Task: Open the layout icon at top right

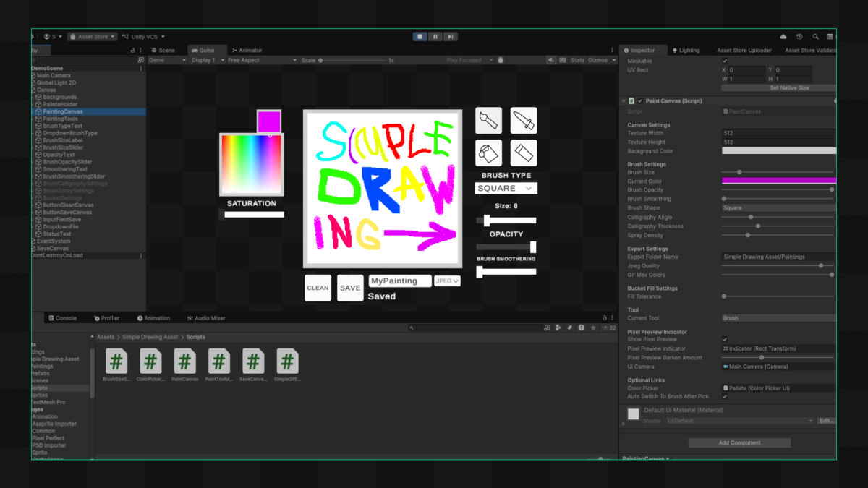Action: coord(830,36)
